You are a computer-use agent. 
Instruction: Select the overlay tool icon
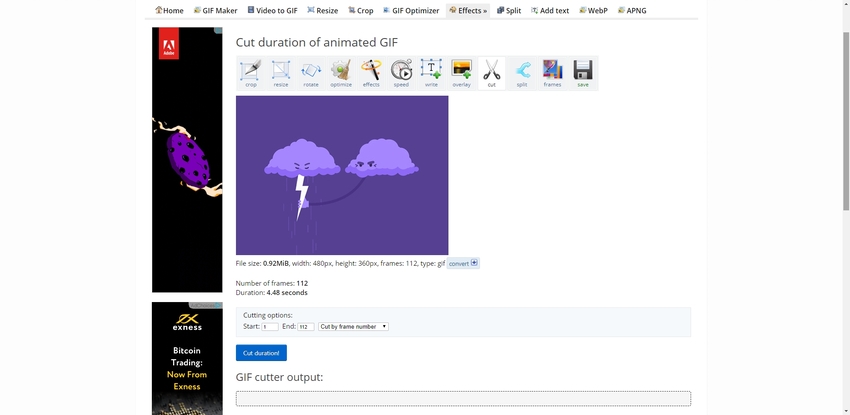tap(461, 72)
